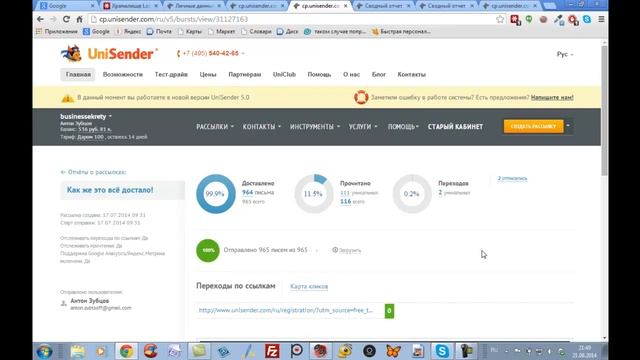Click the yellow warning triangle icon

67,98
